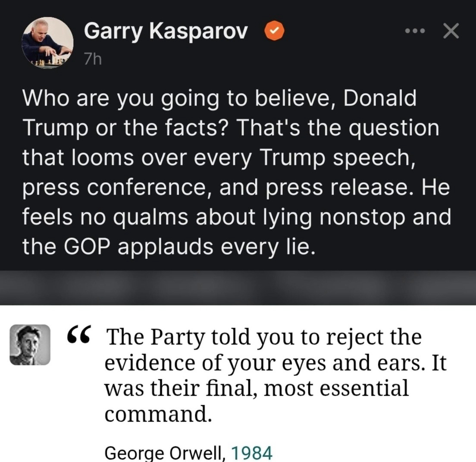Click the word "command." ending the quote

(158, 415)
